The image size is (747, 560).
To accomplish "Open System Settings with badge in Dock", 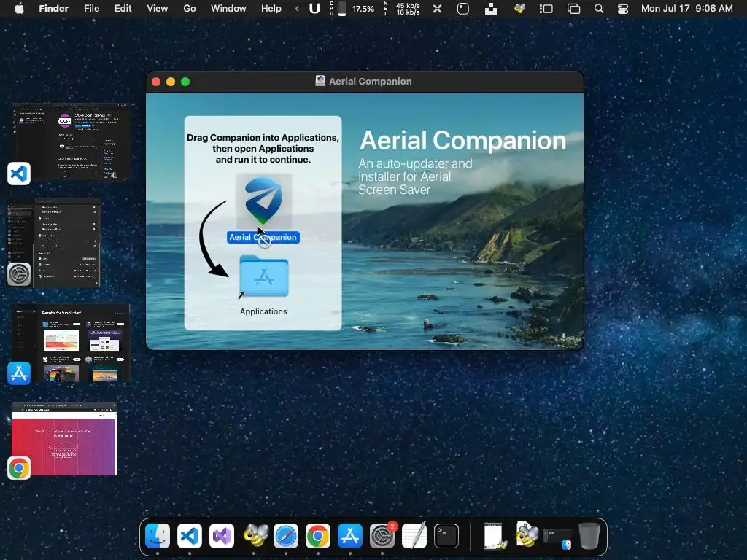I will tap(382, 536).
